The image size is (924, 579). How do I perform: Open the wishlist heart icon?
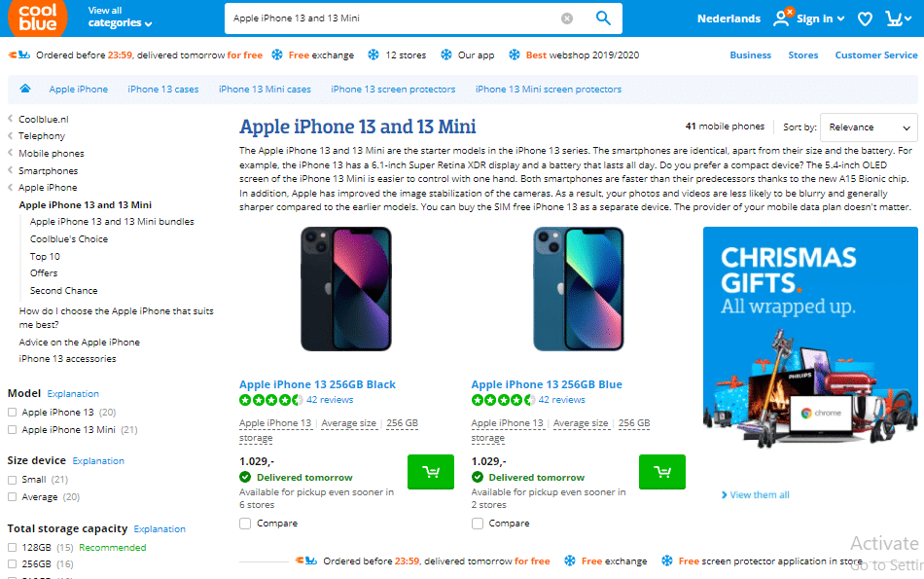tap(865, 18)
